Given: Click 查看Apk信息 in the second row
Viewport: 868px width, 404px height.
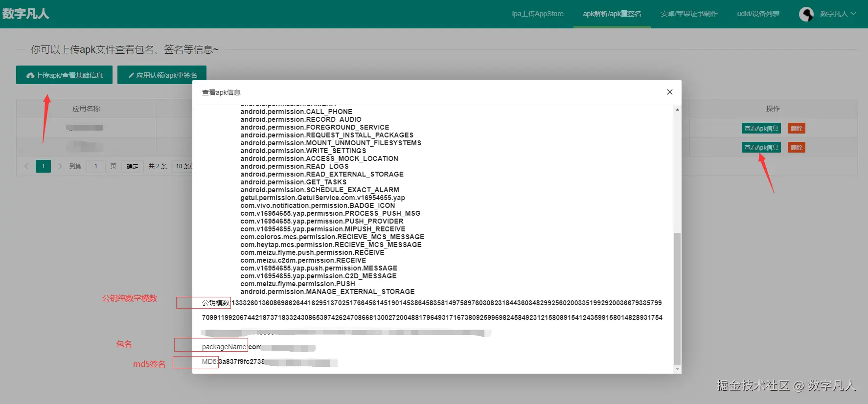Looking at the screenshot, I should click(761, 147).
